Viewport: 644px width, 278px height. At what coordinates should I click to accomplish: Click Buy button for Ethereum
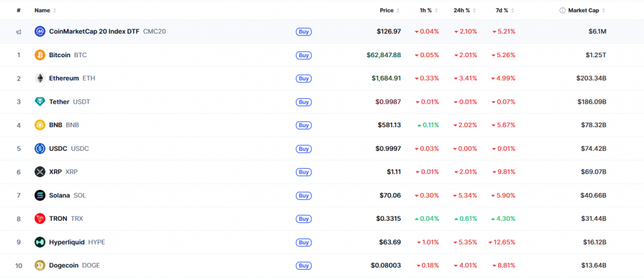(304, 79)
